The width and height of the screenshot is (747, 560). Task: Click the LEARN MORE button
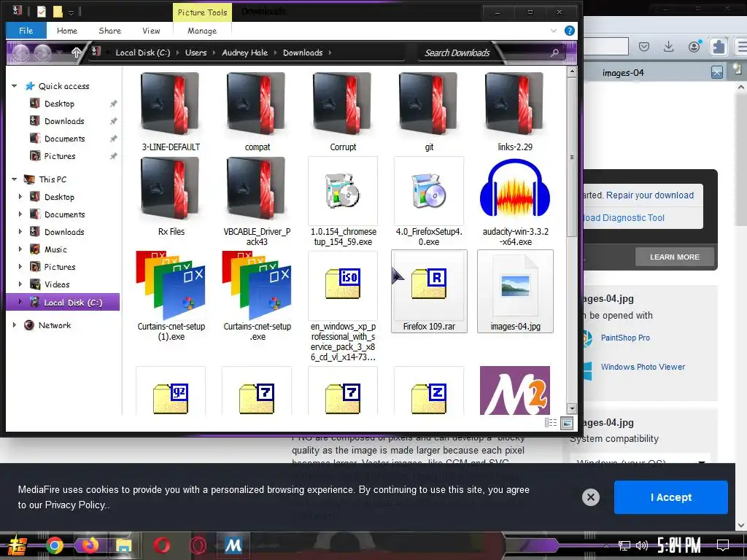pos(675,257)
